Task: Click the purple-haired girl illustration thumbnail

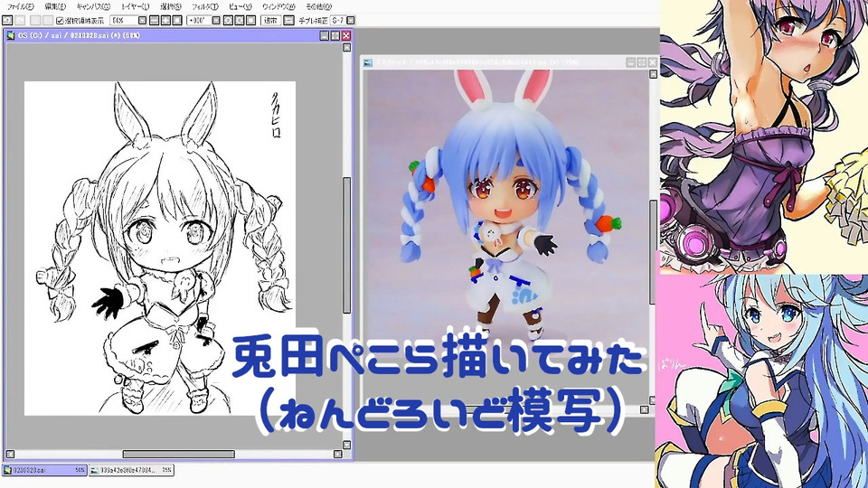Action: [x=764, y=136]
